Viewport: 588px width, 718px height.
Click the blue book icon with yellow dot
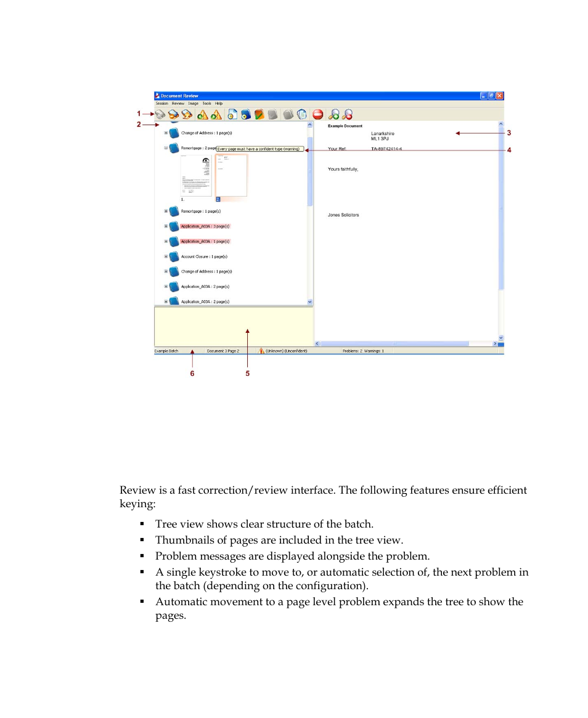point(246,115)
